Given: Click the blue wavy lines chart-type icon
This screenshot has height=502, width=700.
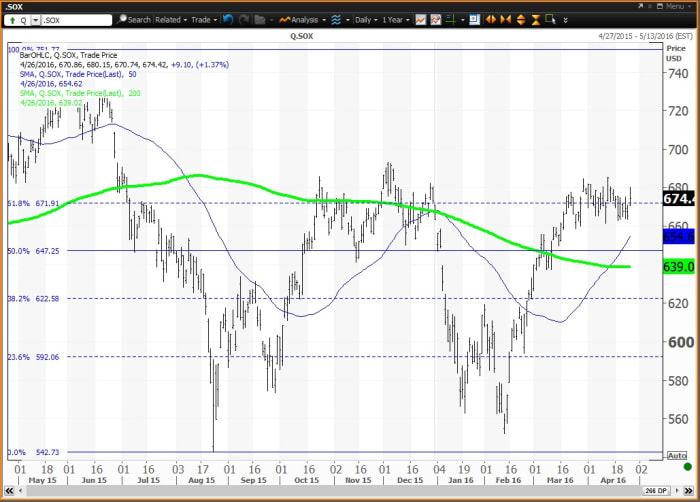Looking at the screenshot, I should [336, 20].
